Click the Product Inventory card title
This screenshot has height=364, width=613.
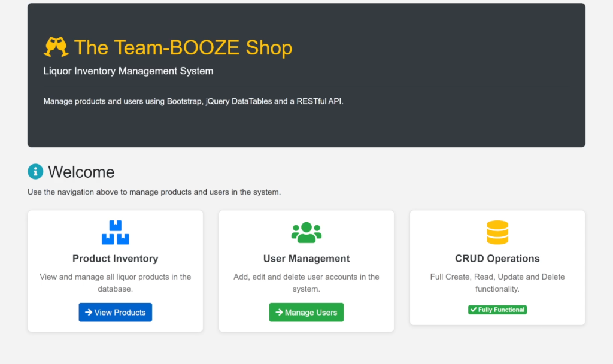tap(115, 259)
